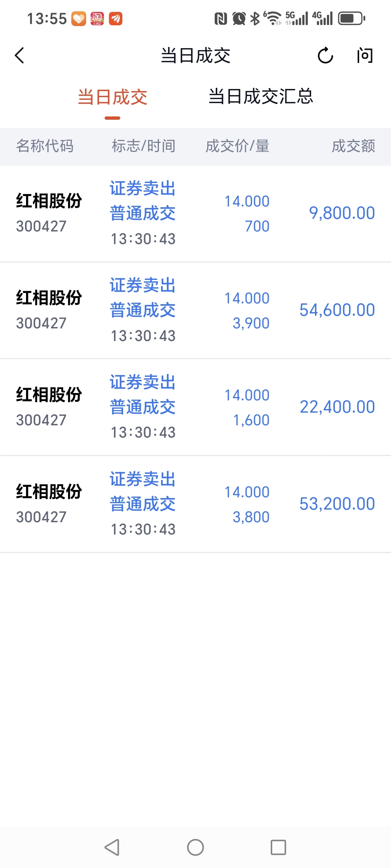The width and height of the screenshot is (391, 868).
Task: Open trade row with amount 9,800.00
Action: (x=195, y=213)
